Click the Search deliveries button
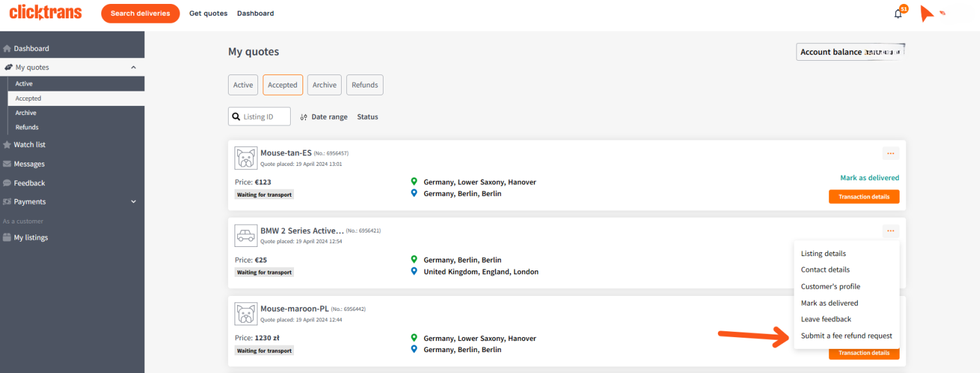This screenshot has height=373, width=980. (x=140, y=13)
